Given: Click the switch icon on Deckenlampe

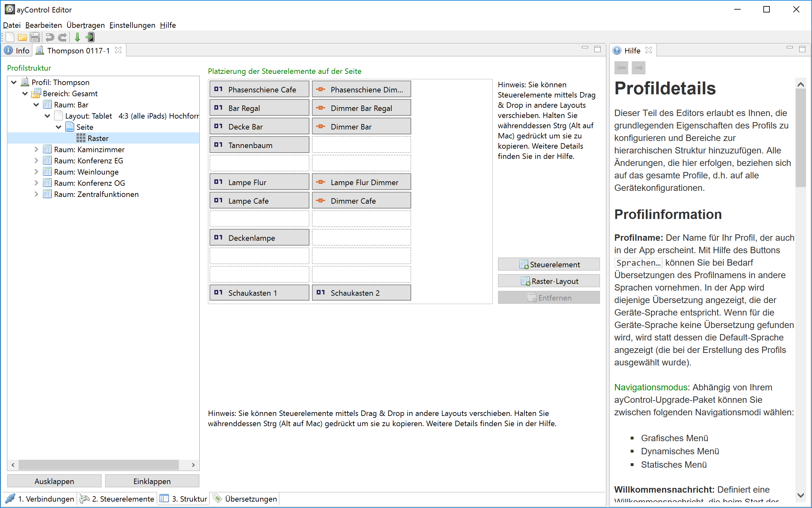Looking at the screenshot, I should point(218,237).
